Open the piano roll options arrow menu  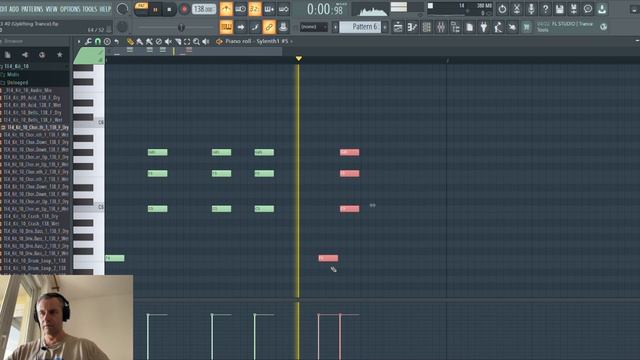pos(78,41)
